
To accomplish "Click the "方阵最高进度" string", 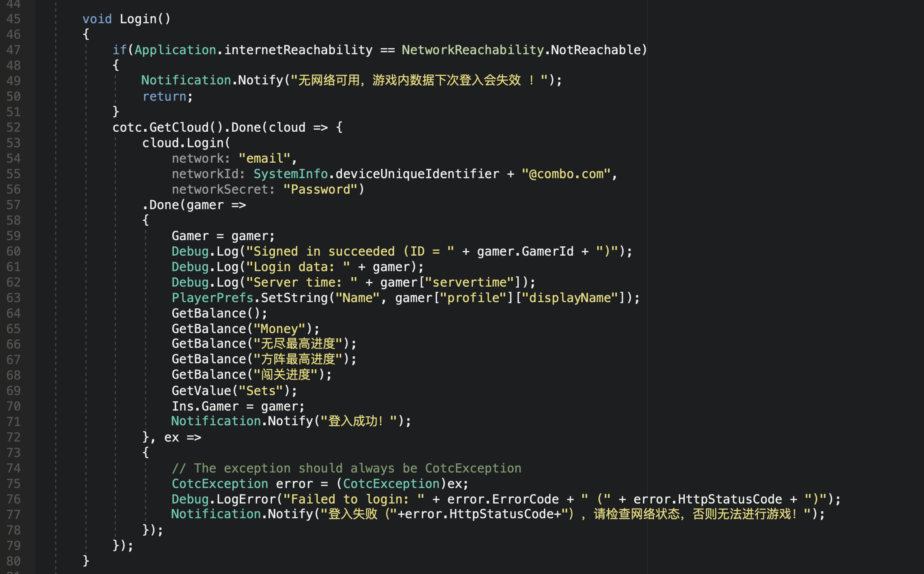I will pyautogui.click(x=298, y=359).
